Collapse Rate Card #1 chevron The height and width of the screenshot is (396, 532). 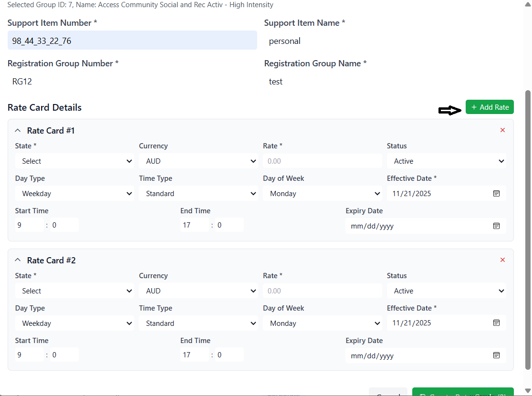18,130
